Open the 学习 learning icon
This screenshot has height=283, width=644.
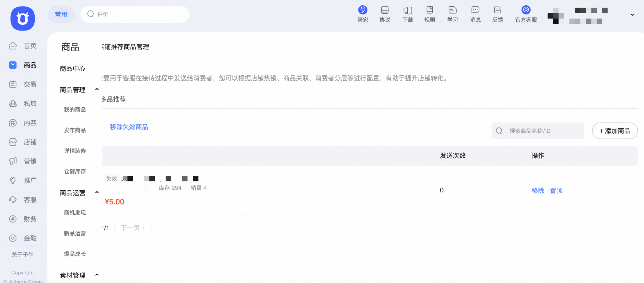452,10
